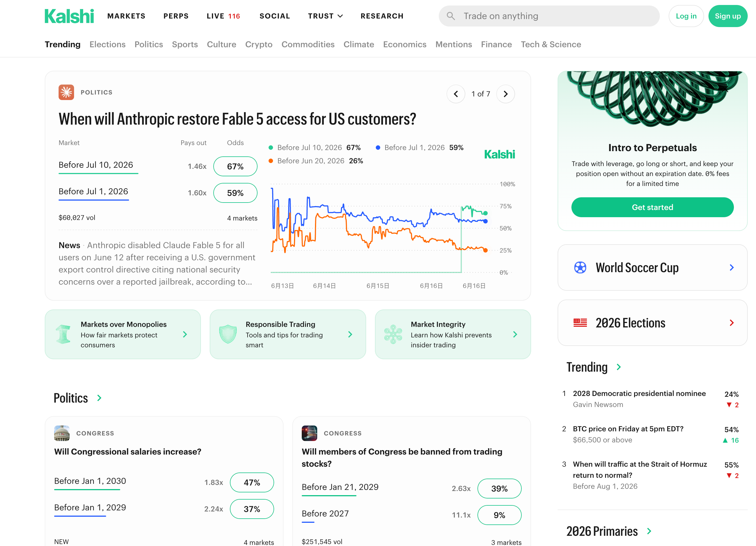
Task: Click the Trade on anything search field
Action: pyautogui.click(x=549, y=16)
